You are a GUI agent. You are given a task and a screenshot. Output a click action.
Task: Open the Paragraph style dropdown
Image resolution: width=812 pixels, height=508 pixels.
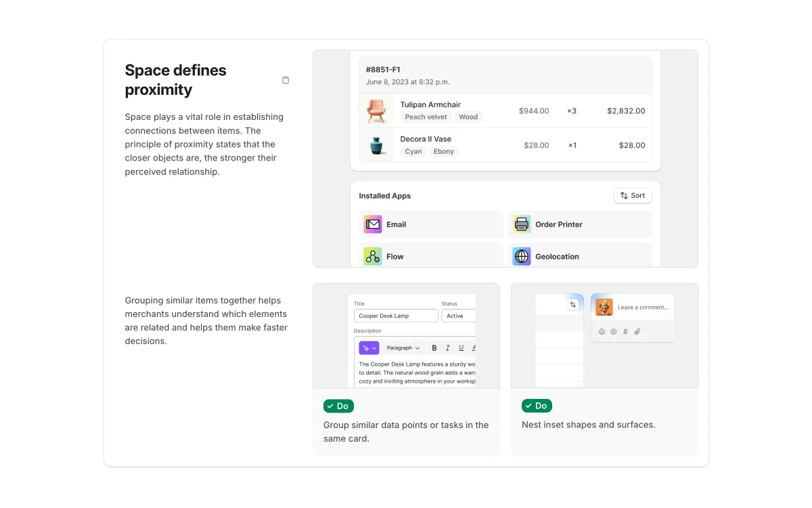pos(403,348)
